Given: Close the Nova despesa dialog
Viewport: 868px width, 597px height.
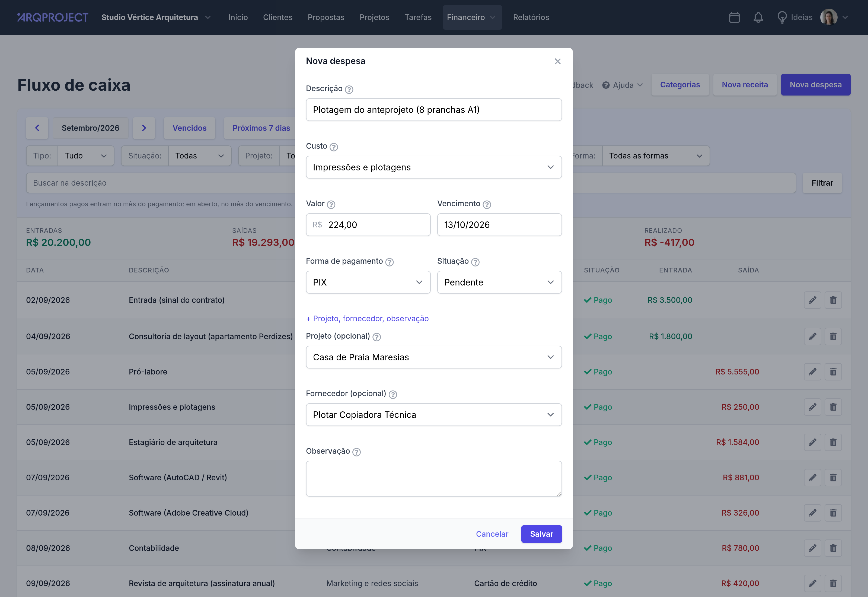Looking at the screenshot, I should point(557,61).
